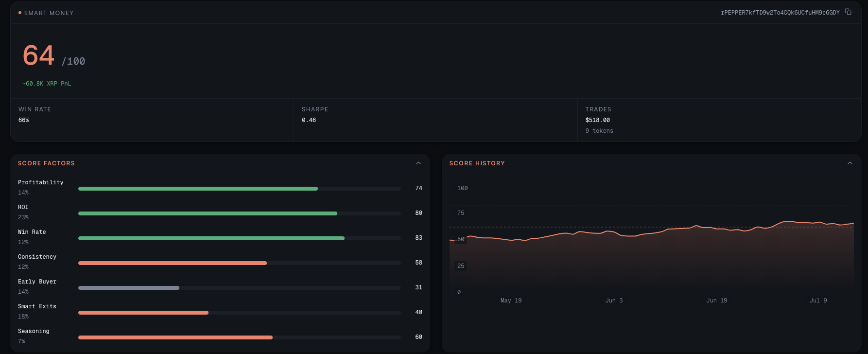
Task: Click the Win Rate factor bar
Action: pos(240,238)
